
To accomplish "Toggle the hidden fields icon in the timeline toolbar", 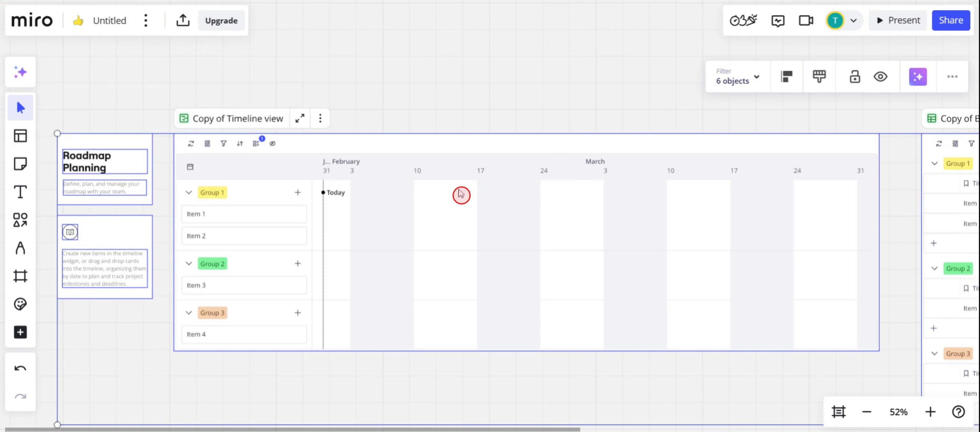I will [272, 144].
